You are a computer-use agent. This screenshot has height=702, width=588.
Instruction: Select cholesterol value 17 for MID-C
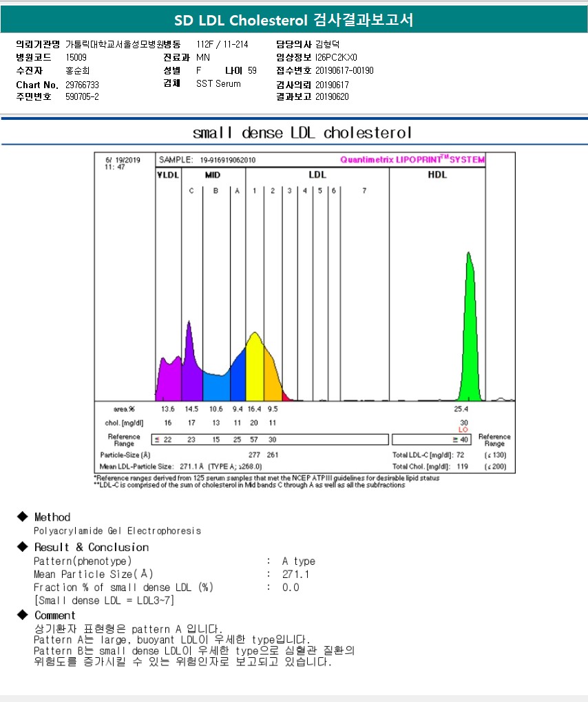191,423
